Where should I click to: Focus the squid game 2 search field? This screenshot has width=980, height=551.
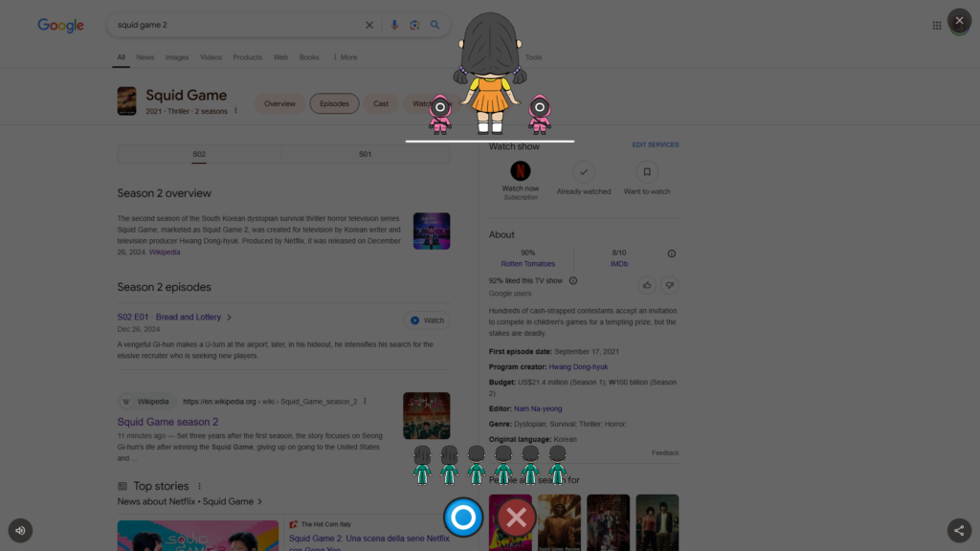click(237, 25)
